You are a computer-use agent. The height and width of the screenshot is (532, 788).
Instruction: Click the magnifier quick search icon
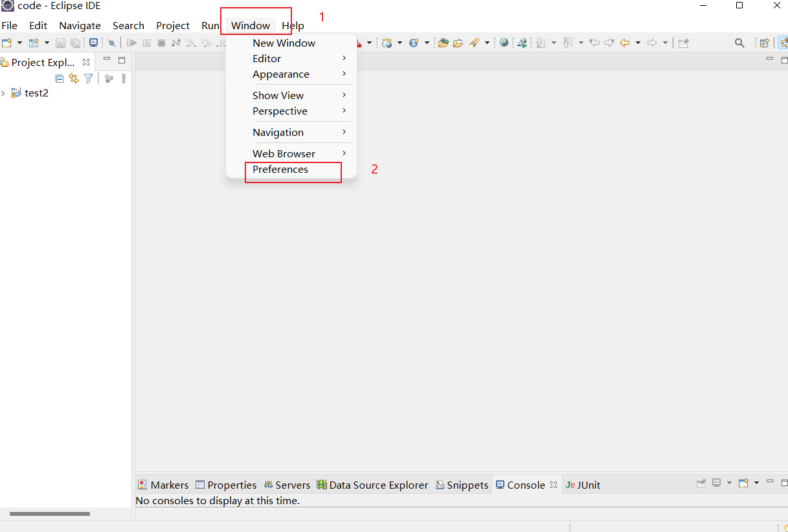tap(739, 43)
